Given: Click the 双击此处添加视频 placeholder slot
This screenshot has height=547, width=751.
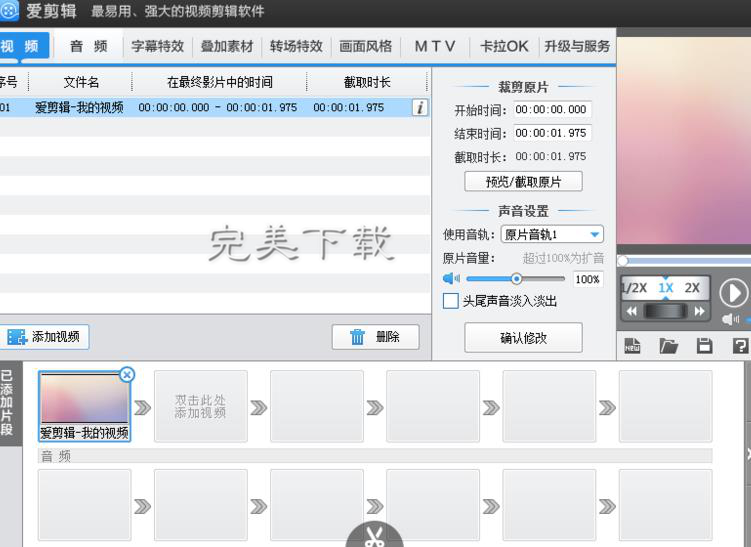Looking at the screenshot, I should click(201, 406).
